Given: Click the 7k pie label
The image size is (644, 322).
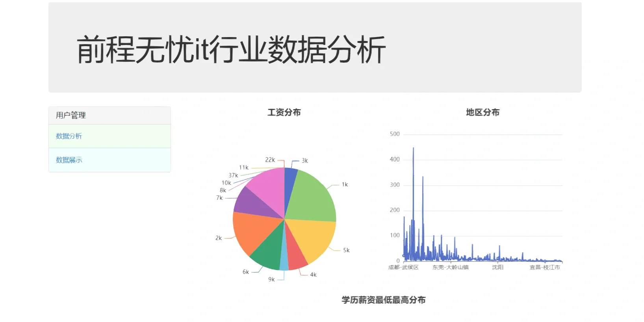Looking at the screenshot, I should (219, 198).
